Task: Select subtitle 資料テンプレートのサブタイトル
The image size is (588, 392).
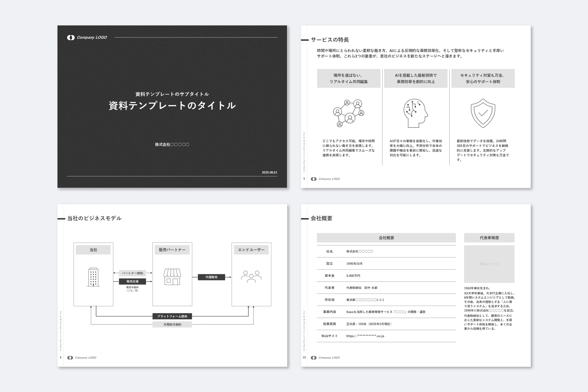Action: click(172, 94)
